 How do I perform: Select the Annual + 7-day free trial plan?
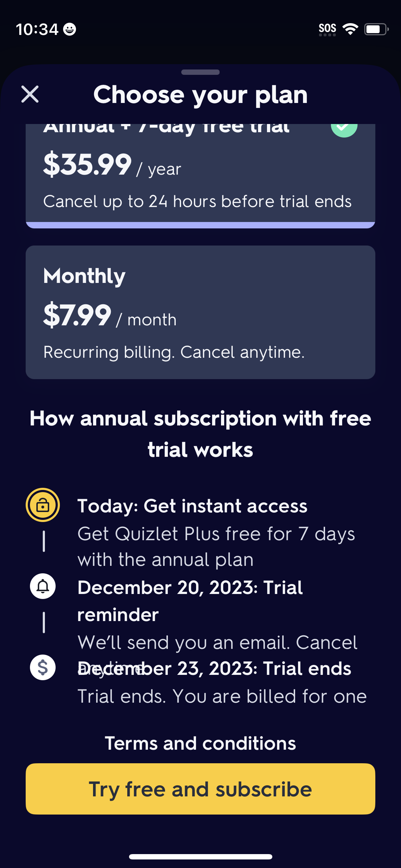200,171
